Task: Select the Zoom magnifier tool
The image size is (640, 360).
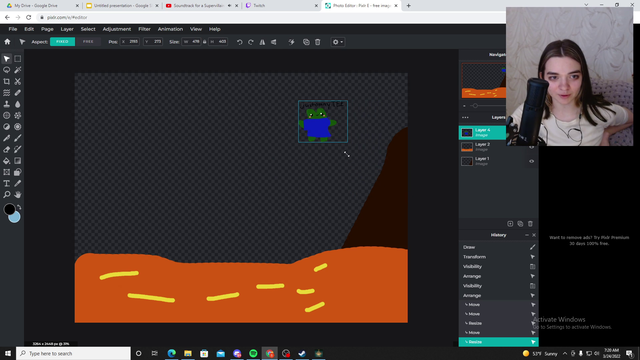Action: click(x=7, y=195)
